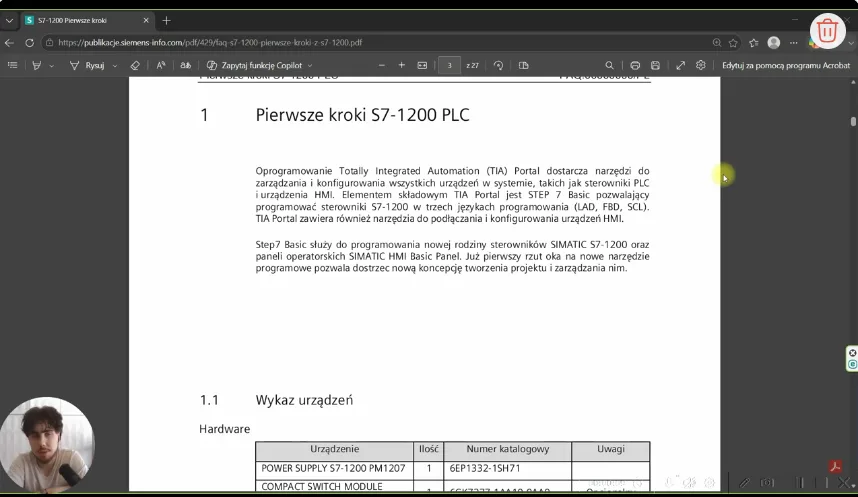Click Zapytaj funkcję Copilot button
Viewport: 858px width, 497px height.
[254, 65]
